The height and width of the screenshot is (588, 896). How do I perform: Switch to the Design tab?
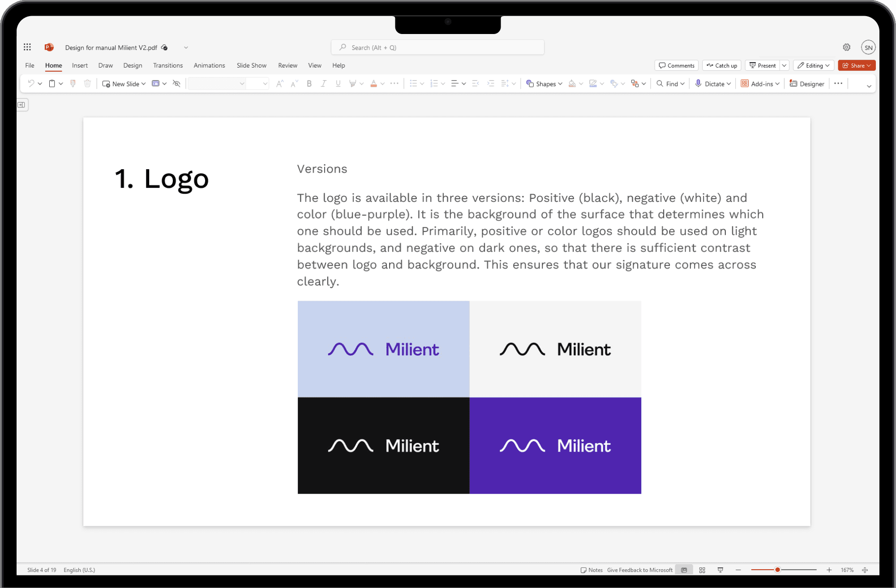133,65
